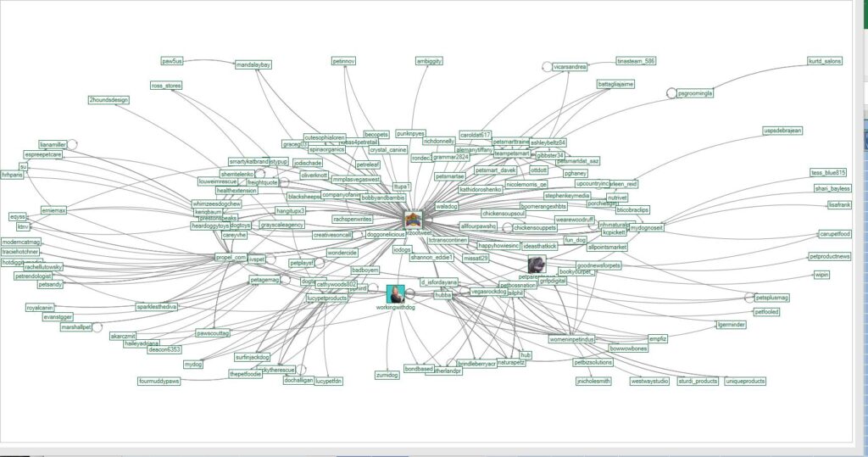Click the 'petfooled' node
This screenshot has width=868, height=457.
point(766,312)
